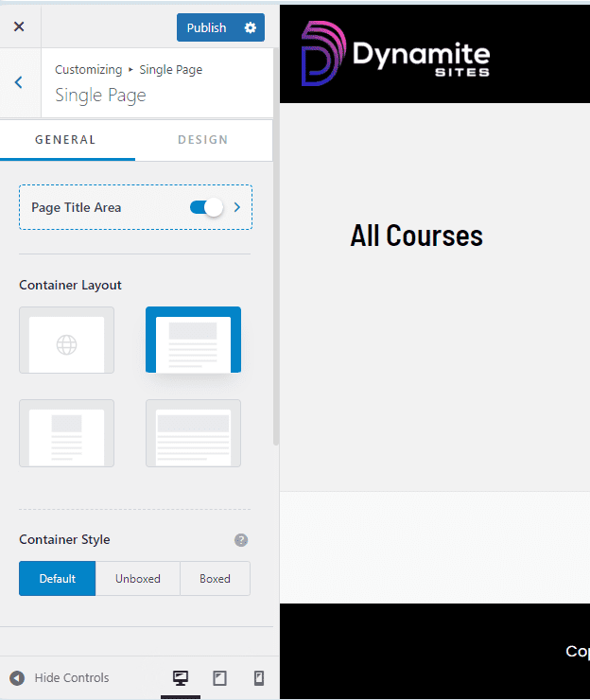
Task: Select the highlighted blue container layout thumbnail
Action: click(193, 341)
